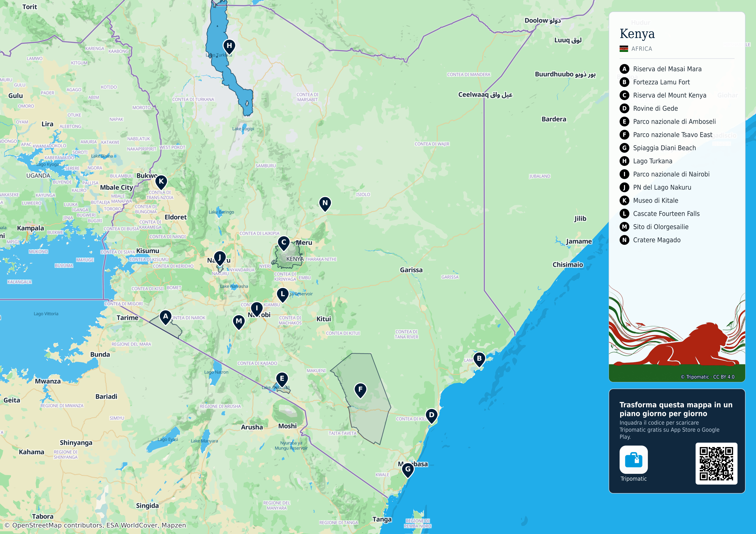This screenshot has height=534, width=756.
Task: Click the Trasforma questa mappa heading
Action: pyautogui.click(x=676, y=409)
